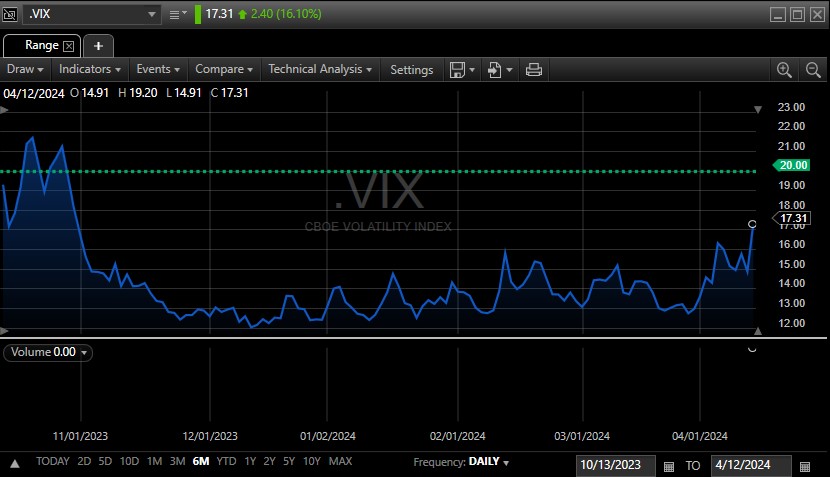Image resolution: width=830 pixels, height=477 pixels.
Task: Click the save floppy disk icon
Action: (x=457, y=69)
